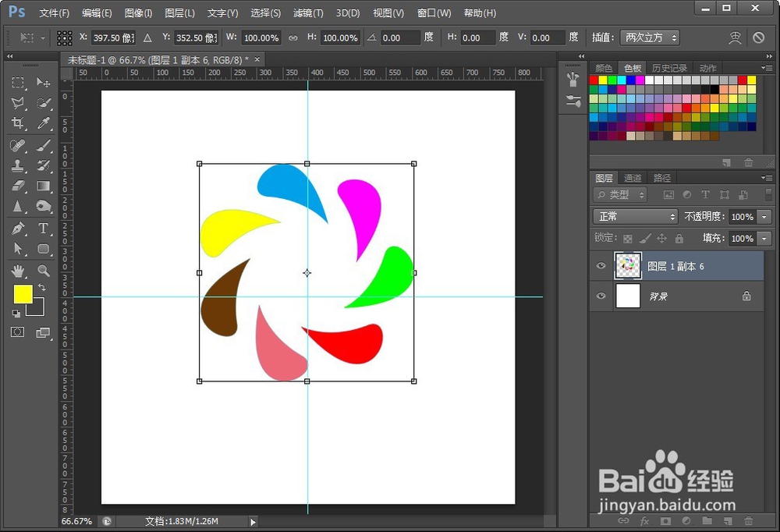Select the Eraser tool
780x532 pixels.
[x=18, y=186]
